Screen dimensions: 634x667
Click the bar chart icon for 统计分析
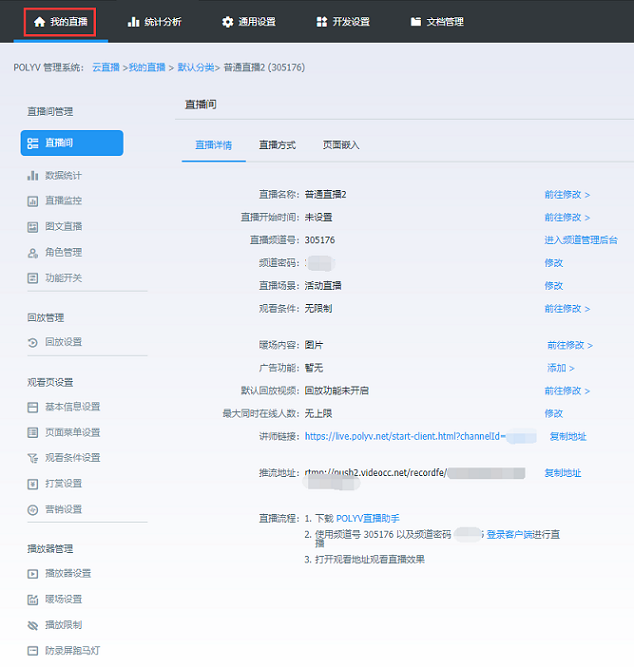134,21
